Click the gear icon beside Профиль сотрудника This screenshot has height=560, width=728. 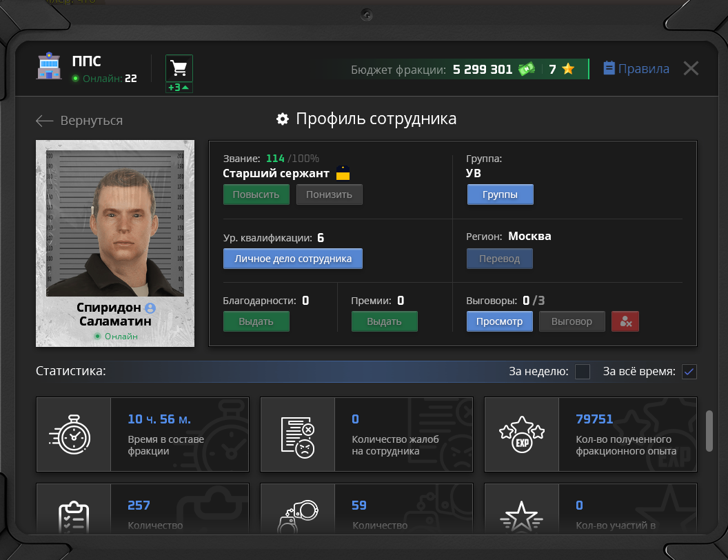tap(282, 119)
